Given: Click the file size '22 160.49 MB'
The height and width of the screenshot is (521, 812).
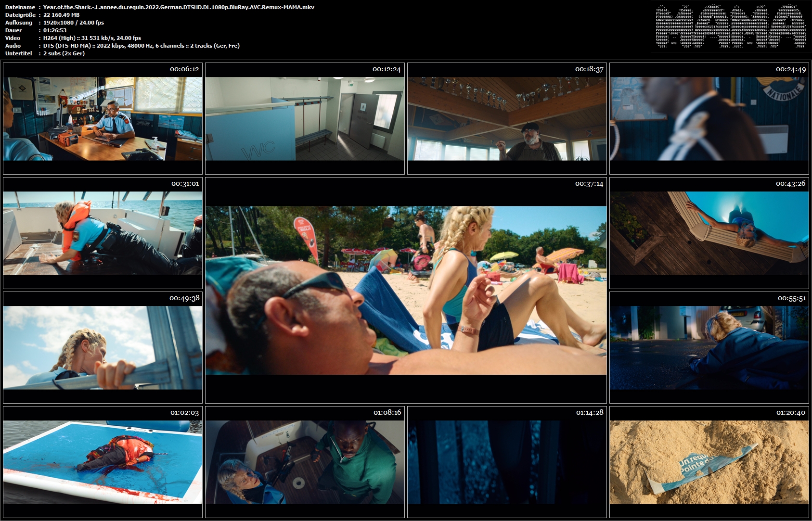Looking at the screenshot, I should (x=61, y=15).
